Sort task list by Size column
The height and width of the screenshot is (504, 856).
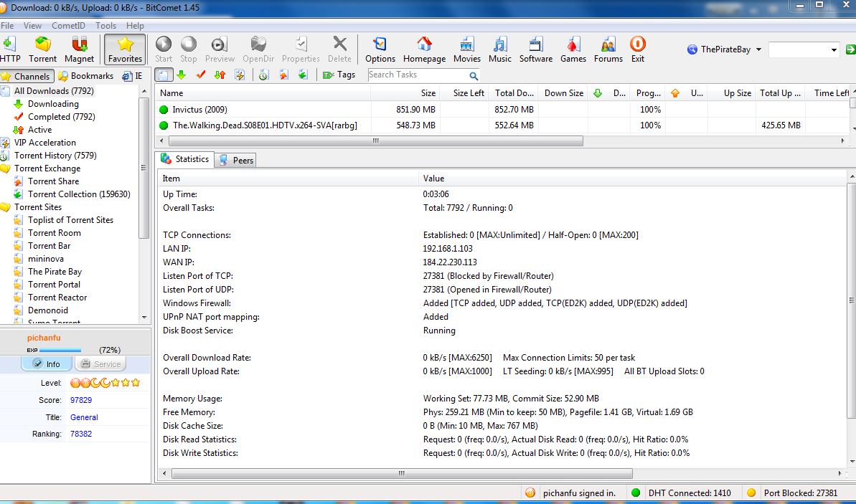click(405, 93)
